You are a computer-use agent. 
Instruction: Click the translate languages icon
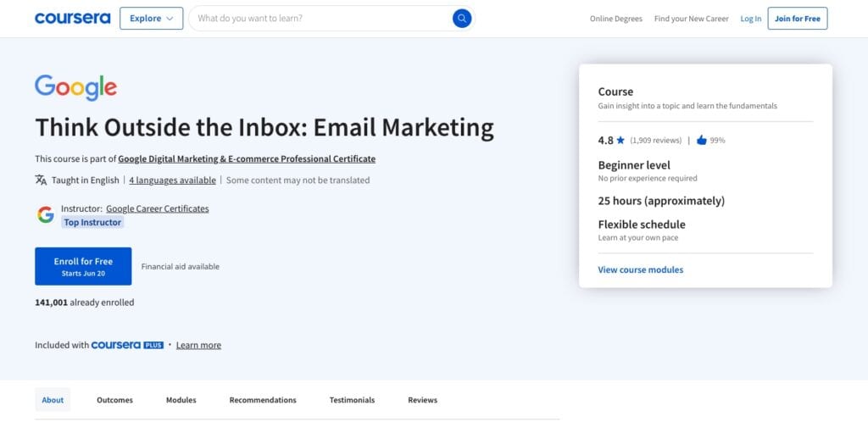[41, 180]
